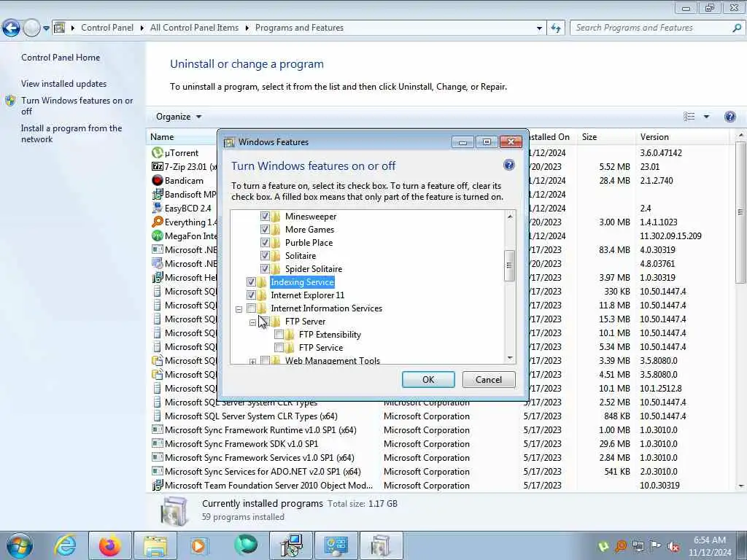The width and height of the screenshot is (747, 560).
Task: Click the Windows features shield icon
Action: click(x=10, y=101)
